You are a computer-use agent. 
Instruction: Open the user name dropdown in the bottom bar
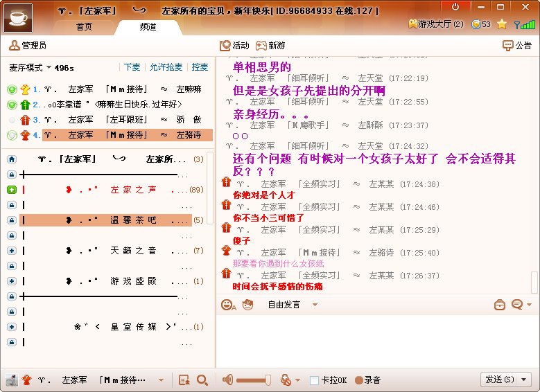161,380
